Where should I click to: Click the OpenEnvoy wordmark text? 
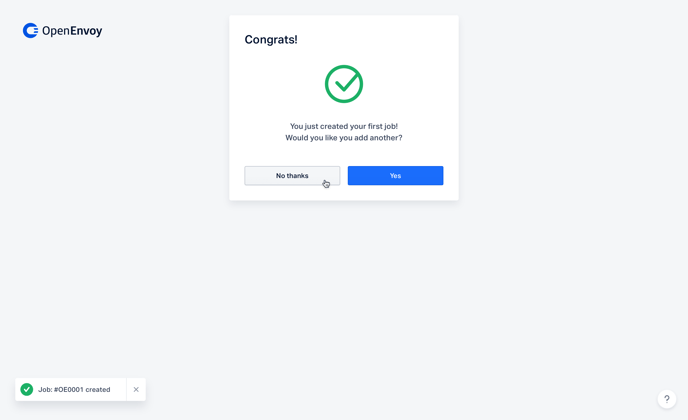click(x=72, y=31)
